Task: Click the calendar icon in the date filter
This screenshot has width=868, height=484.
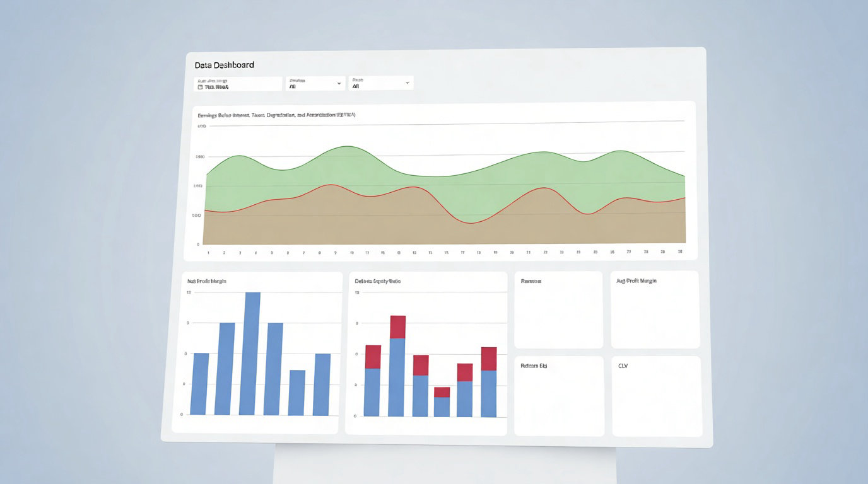Action: click(201, 87)
